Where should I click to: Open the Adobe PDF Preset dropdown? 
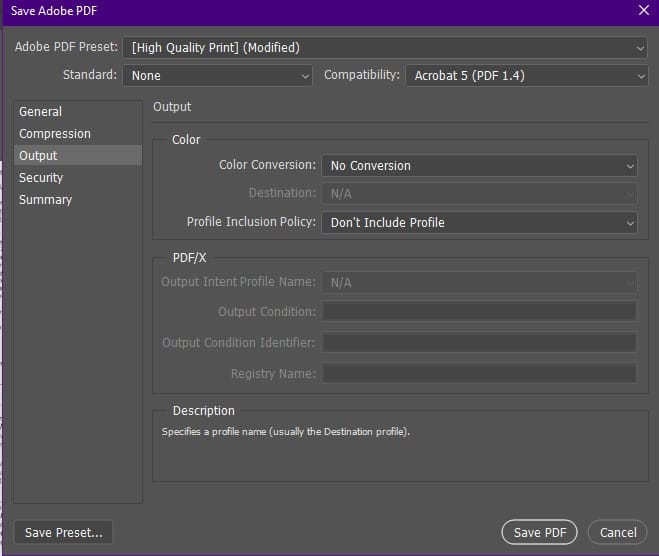pos(385,47)
